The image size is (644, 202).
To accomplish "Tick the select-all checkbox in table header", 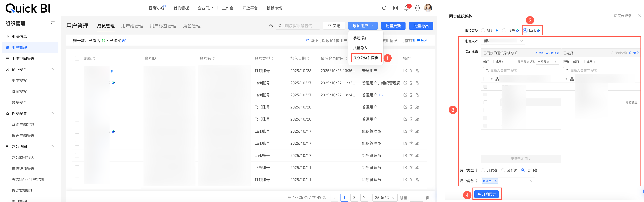I will (x=77, y=58).
